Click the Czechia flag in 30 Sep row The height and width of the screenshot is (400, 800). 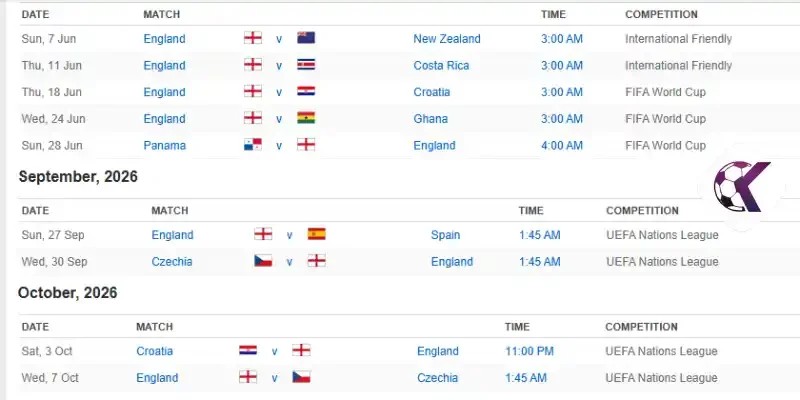coord(263,261)
